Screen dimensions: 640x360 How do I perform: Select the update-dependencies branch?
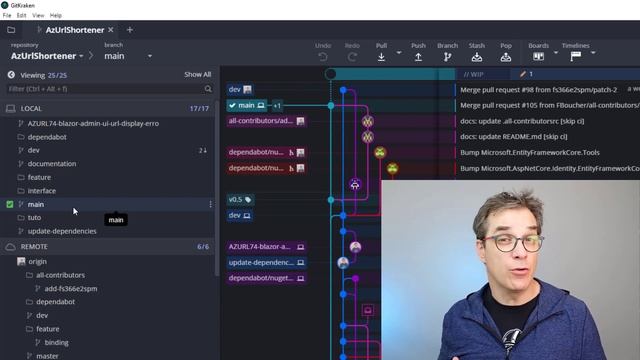click(x=62, y=231)
